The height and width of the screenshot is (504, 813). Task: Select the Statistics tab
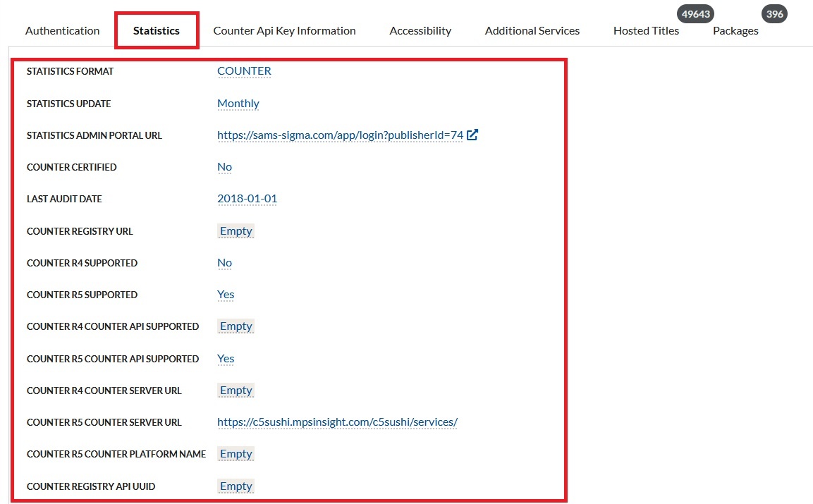click(157, 31)
